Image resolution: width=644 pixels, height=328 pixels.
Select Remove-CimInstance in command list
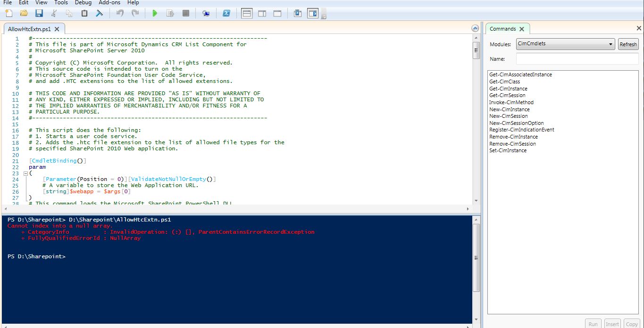click(x=513, y=137)
